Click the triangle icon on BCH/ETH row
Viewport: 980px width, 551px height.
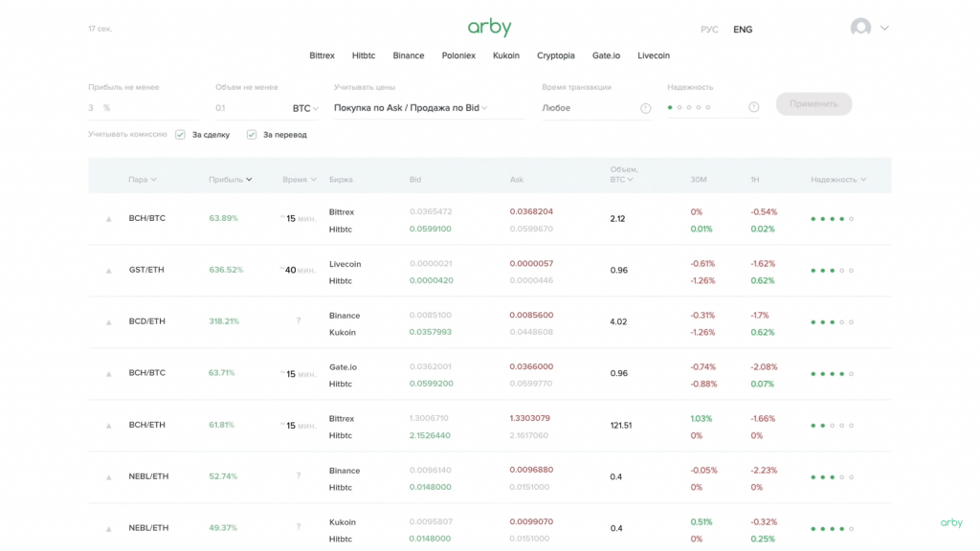click(x=109, y=426)
